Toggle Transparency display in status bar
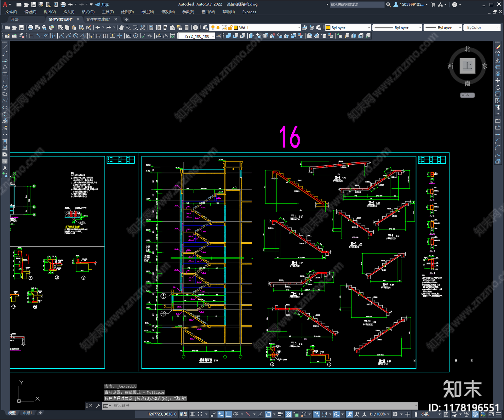504x420 pixels. [x=288, y=414]
